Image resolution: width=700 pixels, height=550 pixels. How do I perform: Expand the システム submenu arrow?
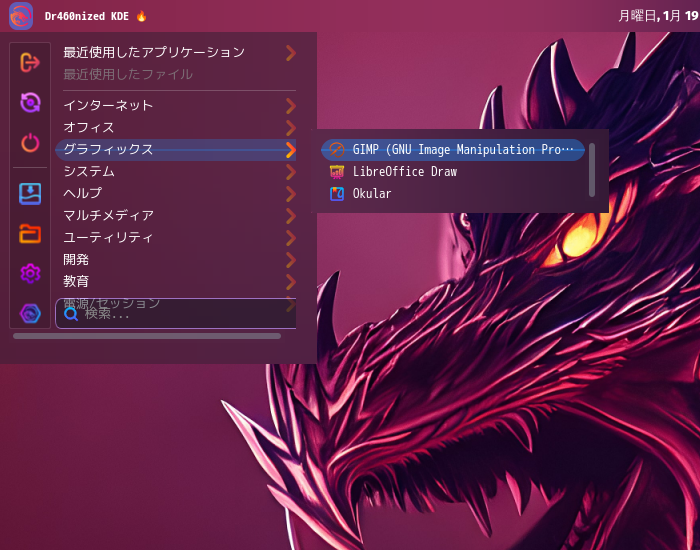point(291,171)
